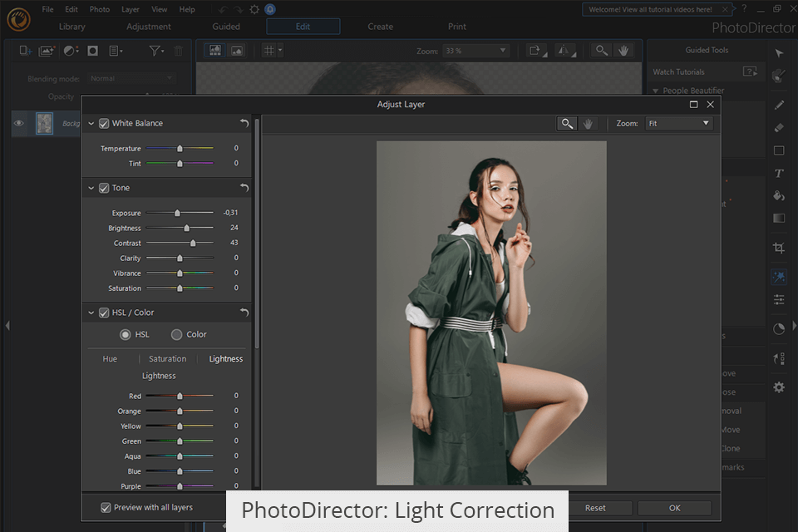Click the Reset button
Screen dimensions: 798x532
point(595,508)
